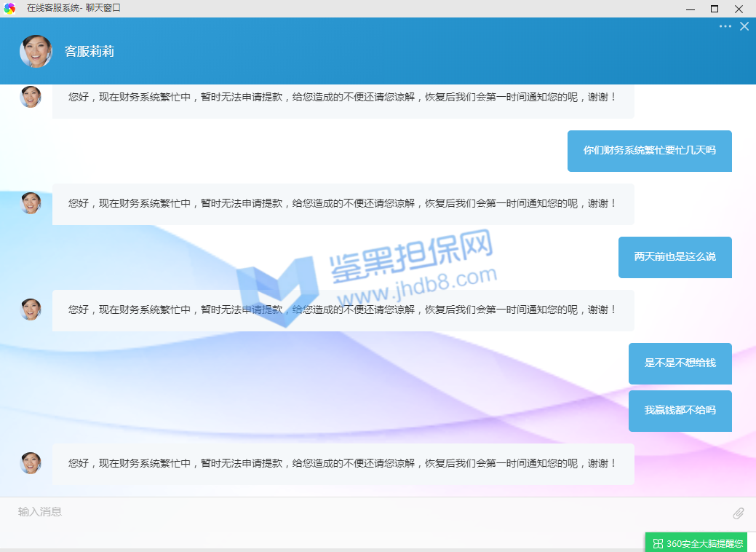The width and height of the screenshot is (756, 552).
Task: Click the sent message 是不是不想给钱
Action: (680, 363)
